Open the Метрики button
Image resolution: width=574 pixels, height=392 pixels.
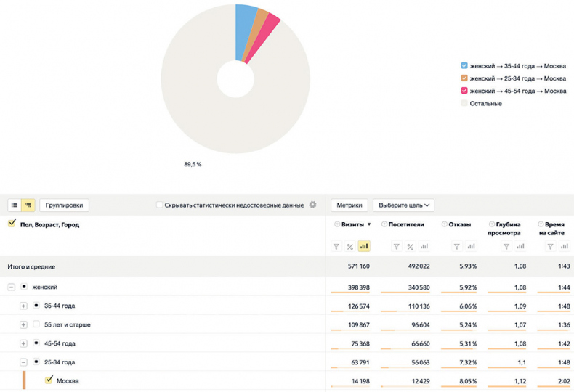coord(349,205)
